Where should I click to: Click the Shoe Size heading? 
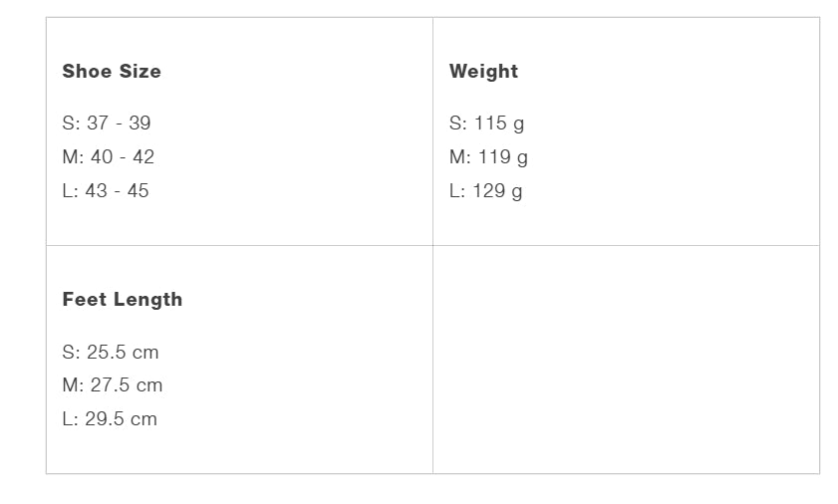tap(111, 72)
